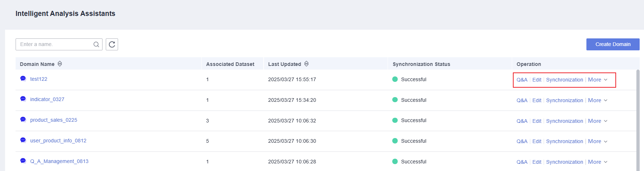Click the sort icon beside Domain Name

[x=60, y=64]
